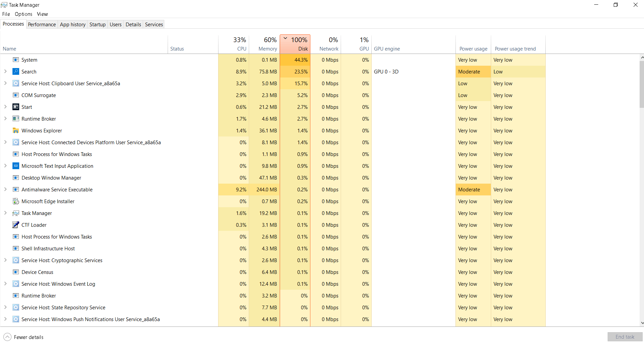The image size is (644, 344).
Task: Click the System process icon
Action: click(x=16, y=60)
